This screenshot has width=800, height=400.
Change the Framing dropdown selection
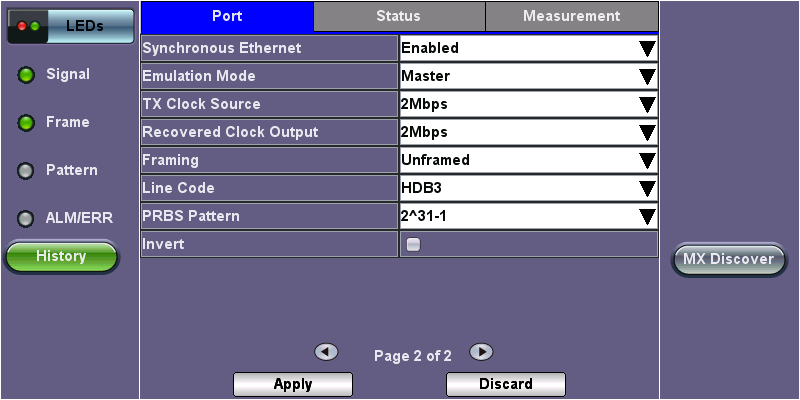coord(528,160)
